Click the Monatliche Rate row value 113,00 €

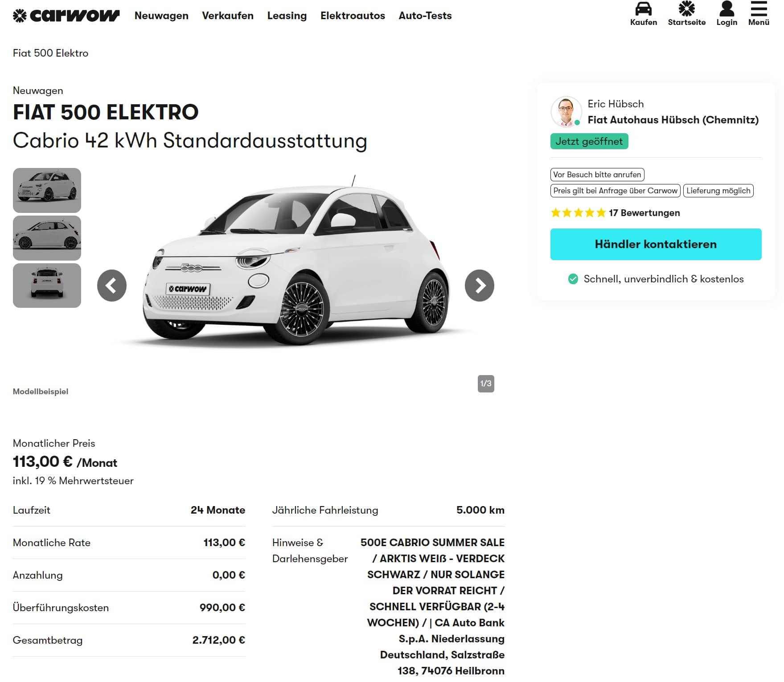coord(224,543)
